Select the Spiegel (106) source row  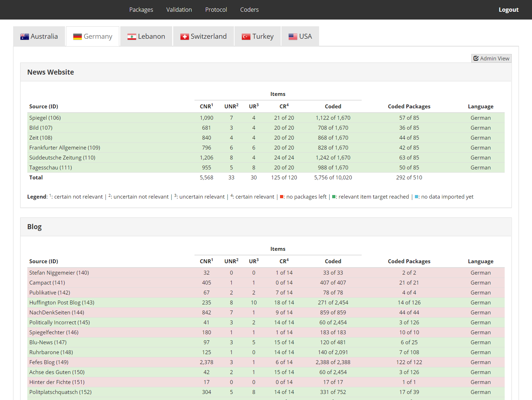266,118
